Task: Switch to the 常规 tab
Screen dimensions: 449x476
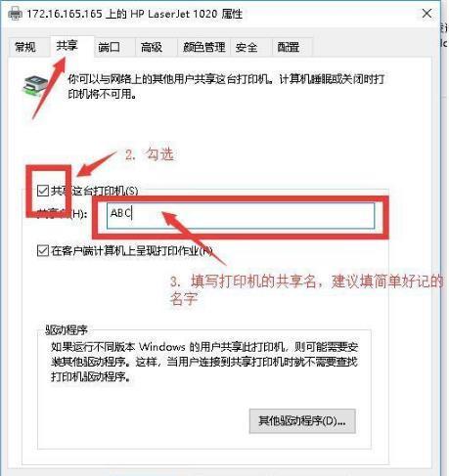Action: 25,47
